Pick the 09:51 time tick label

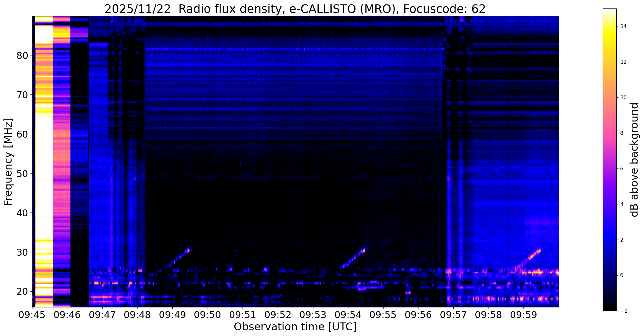pos(243,315)
